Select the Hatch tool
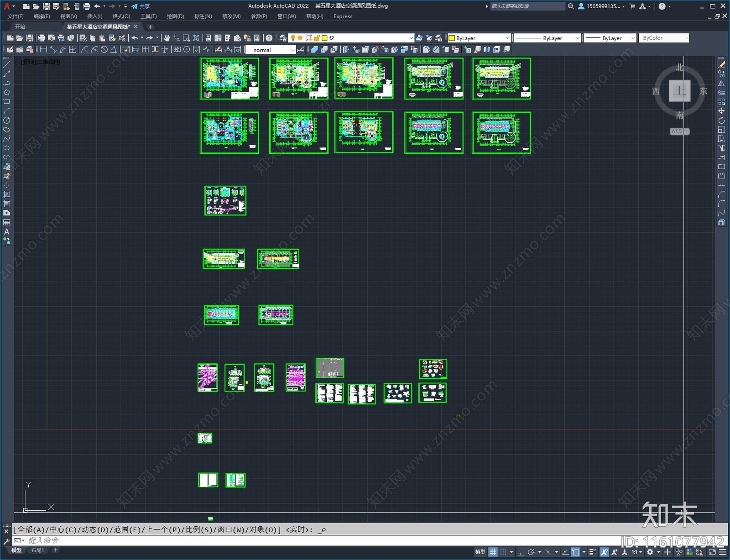The image size is (730, 560). [x=7, y=194]
